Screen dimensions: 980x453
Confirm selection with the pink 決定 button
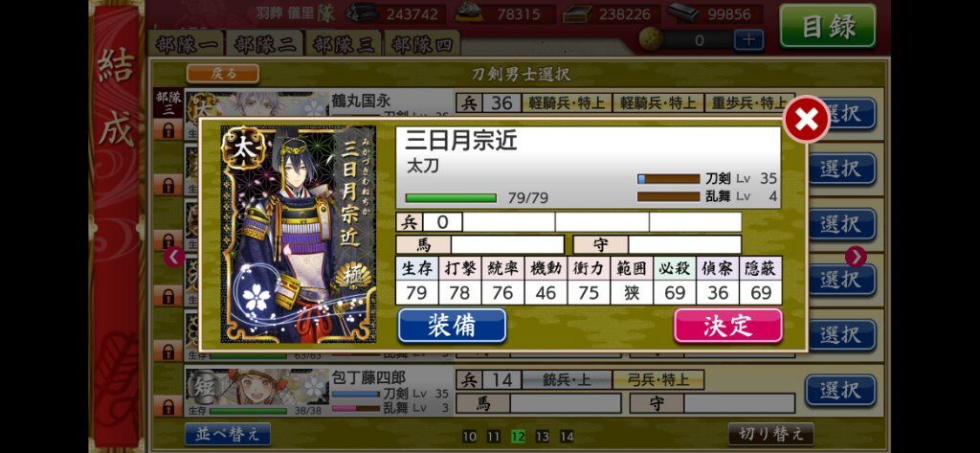tap(728, 326)
